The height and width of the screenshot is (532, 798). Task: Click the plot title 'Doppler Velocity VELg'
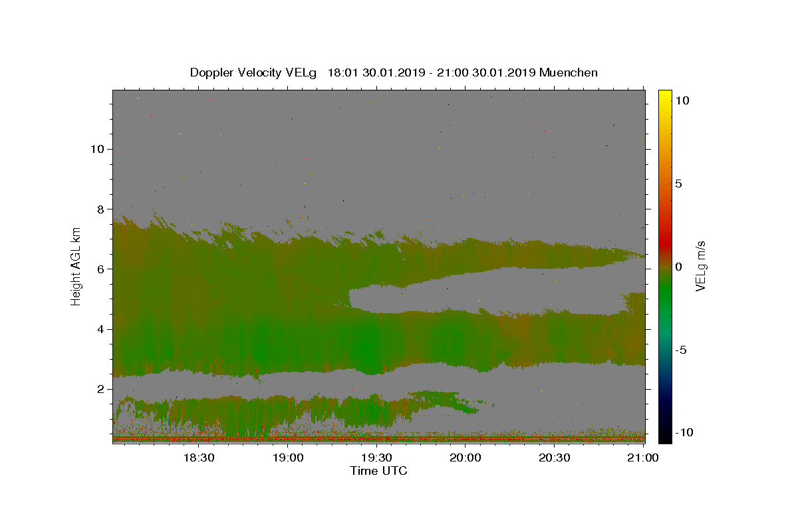(255, 72)
